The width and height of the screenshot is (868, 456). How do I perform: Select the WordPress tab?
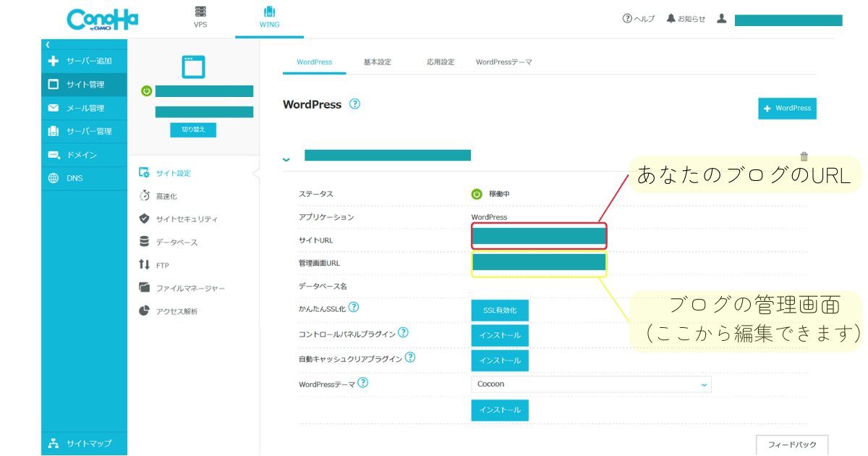[315, 62]
